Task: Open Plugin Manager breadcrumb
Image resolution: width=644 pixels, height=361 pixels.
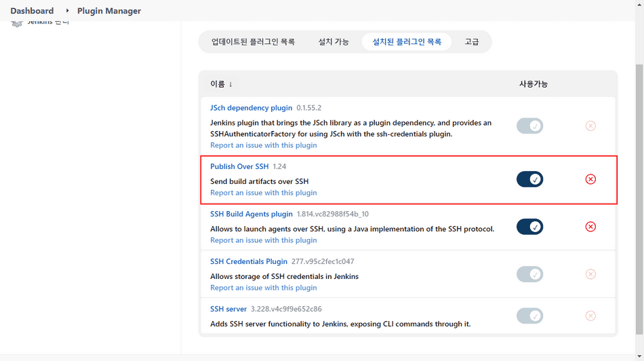Action: click(109, 11)
